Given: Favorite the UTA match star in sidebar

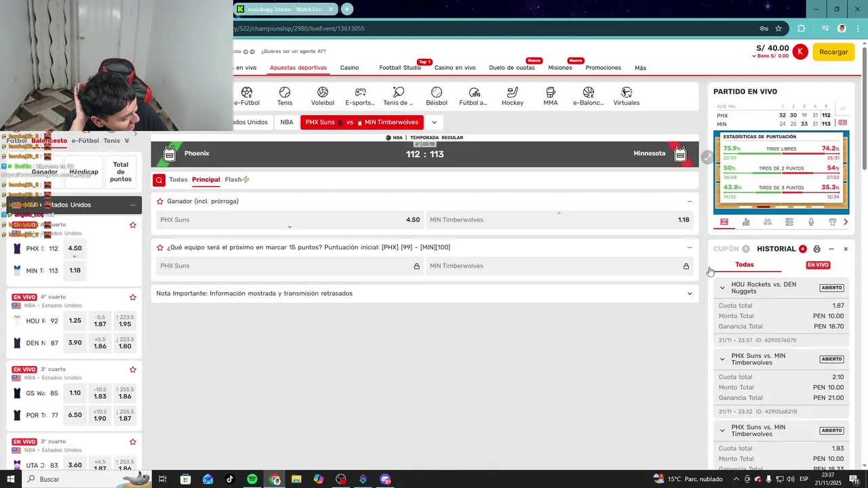Looking at the screenshot, I should click(x=133, y=442).
